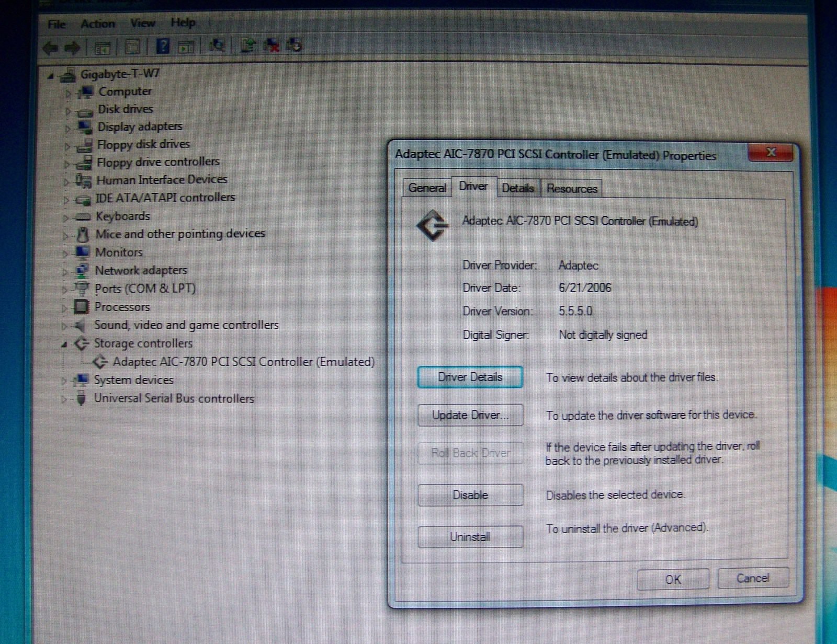This screenshot has height=644, width=837.
Task: Expand the Network adapters node arrow
Action: [x=65, y=272]
